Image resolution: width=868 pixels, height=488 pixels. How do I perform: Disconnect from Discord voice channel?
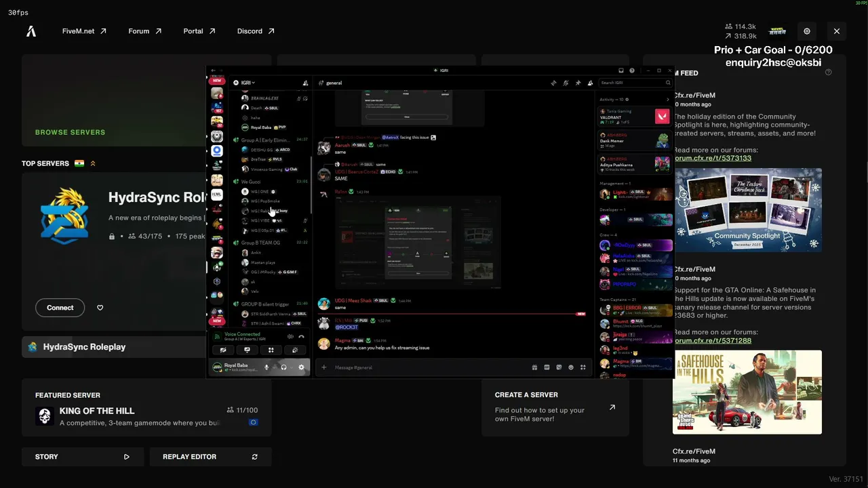click(302, 336)
